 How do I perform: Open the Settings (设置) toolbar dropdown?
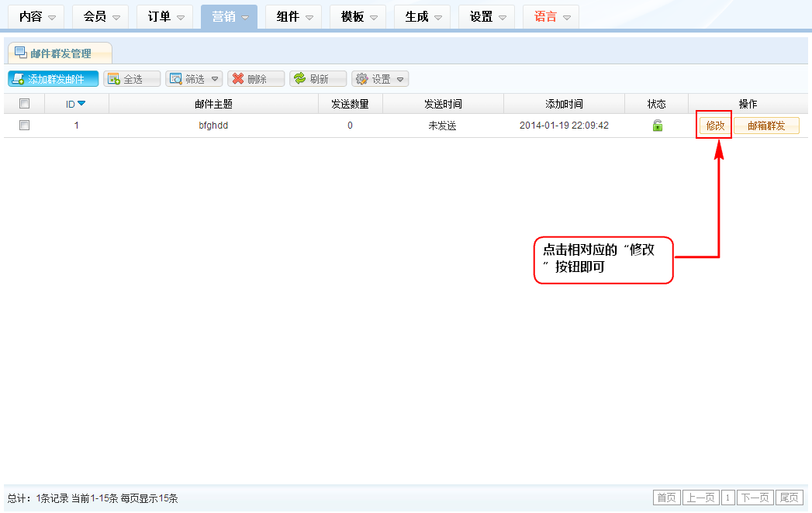(x=380, y=79)
